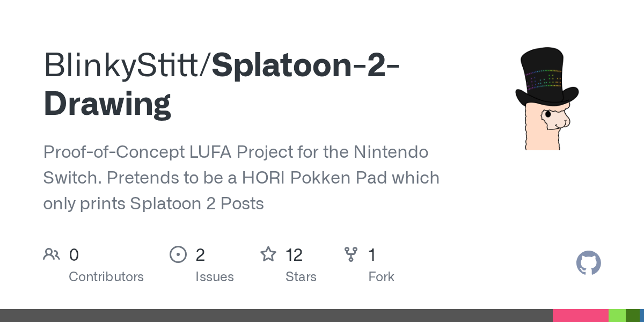Image resolution: width=644 pixels, height=322 pixels.
Task: Click the Contributors label
Action: (106, 277)
